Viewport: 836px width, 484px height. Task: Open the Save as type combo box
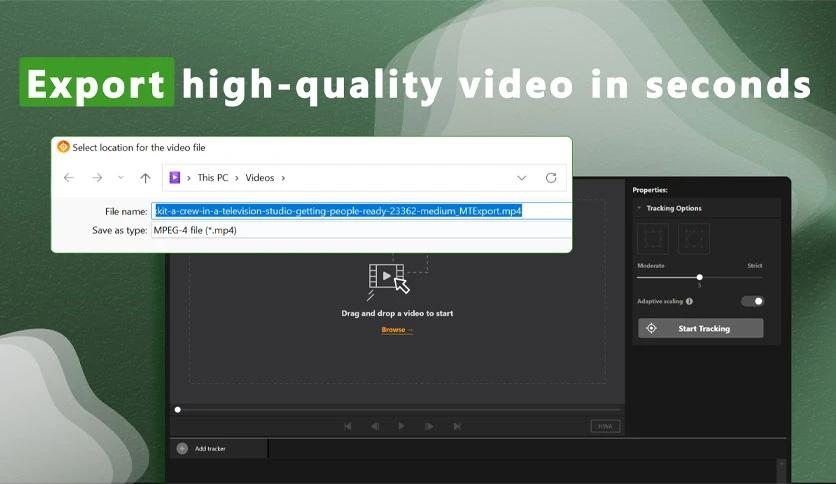[x=361, y=230]
